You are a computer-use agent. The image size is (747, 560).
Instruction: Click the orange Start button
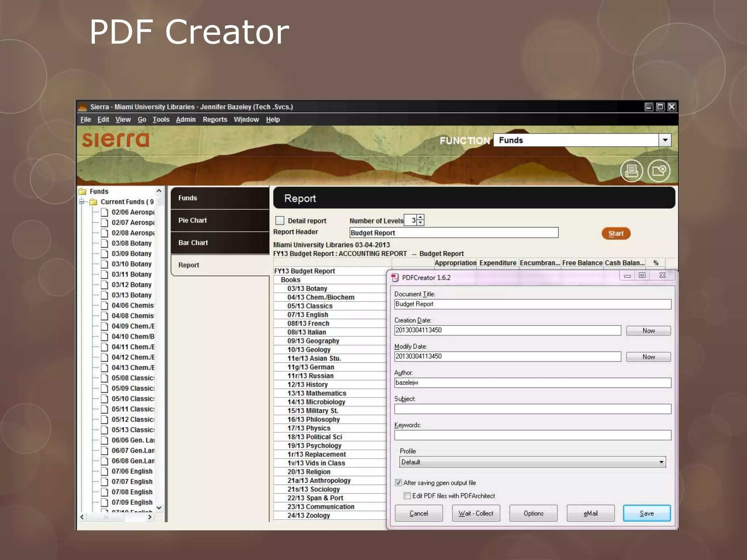pyautogui.click(x=616, y=233)
